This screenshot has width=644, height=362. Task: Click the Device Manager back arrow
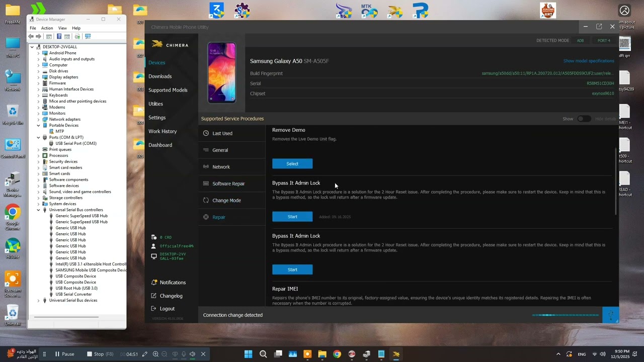click(x=31, y=36)
